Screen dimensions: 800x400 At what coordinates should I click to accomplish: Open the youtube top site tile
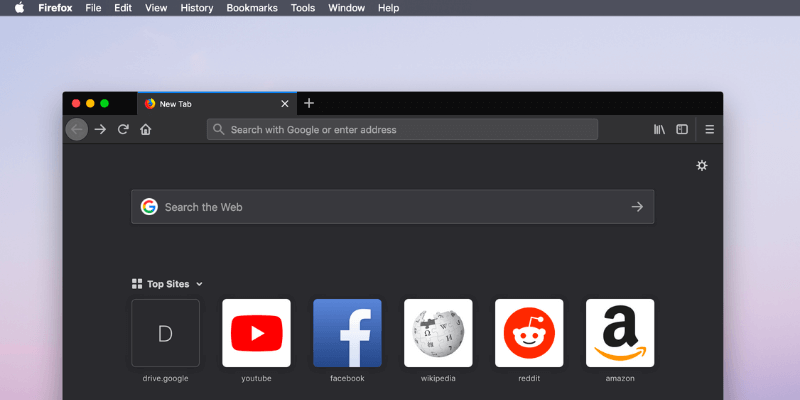(x=256, y=333)
